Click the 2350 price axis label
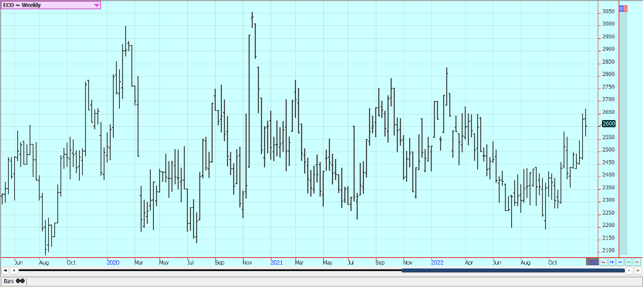This screenshot has height=287, width=644. 609,187
